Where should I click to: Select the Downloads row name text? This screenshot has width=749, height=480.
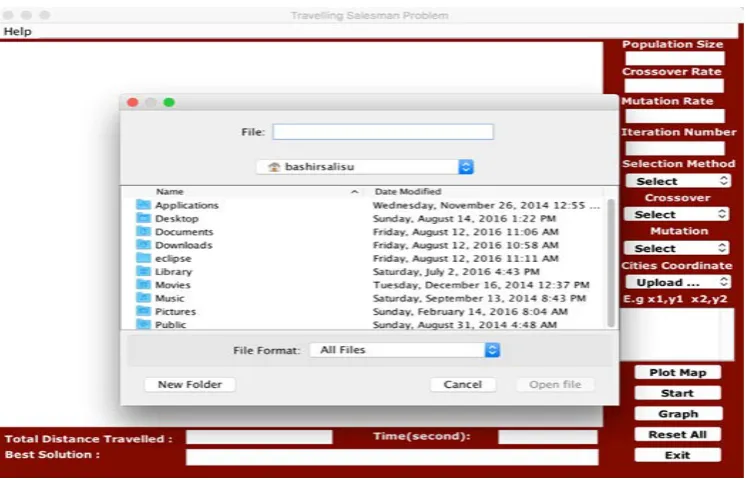coord(184,245)
